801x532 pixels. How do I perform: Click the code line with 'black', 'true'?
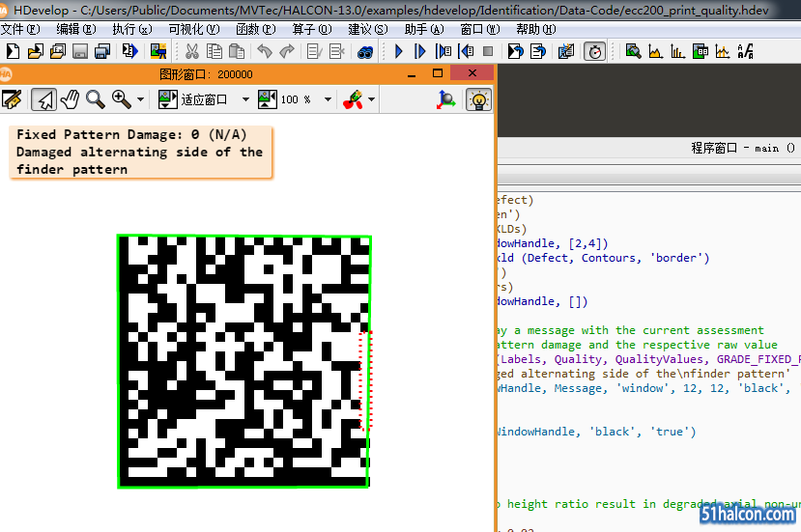pos(597,432)
